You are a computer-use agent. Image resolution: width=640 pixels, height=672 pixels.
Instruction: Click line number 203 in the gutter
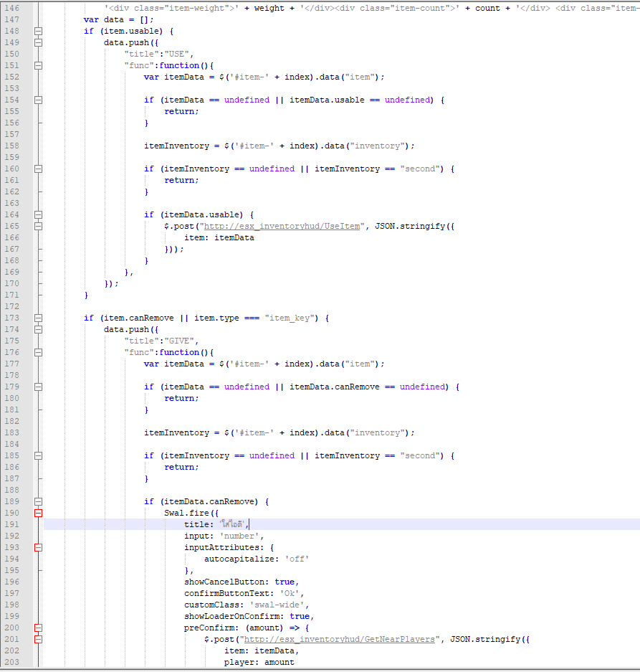(x=12, y=662)
